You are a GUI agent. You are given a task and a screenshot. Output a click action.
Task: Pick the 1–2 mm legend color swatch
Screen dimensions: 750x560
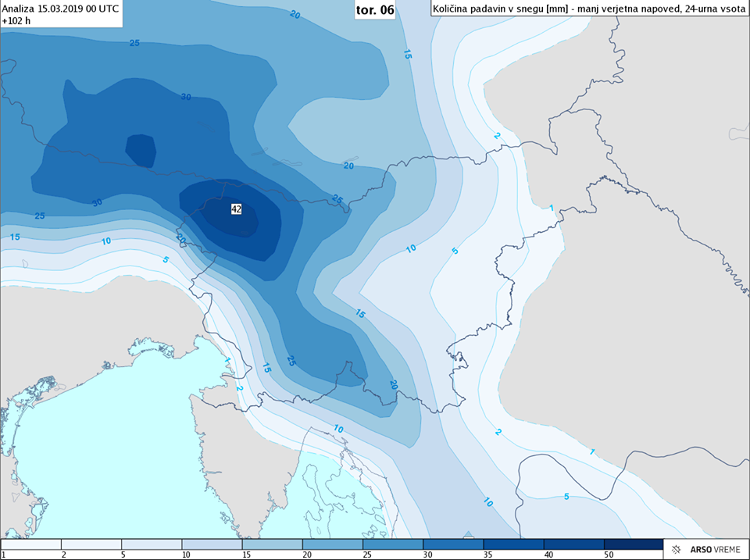pos(30,544)
